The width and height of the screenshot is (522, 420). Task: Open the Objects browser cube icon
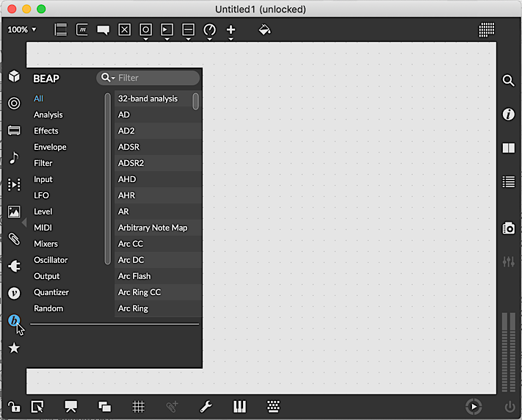click(14, 76)
